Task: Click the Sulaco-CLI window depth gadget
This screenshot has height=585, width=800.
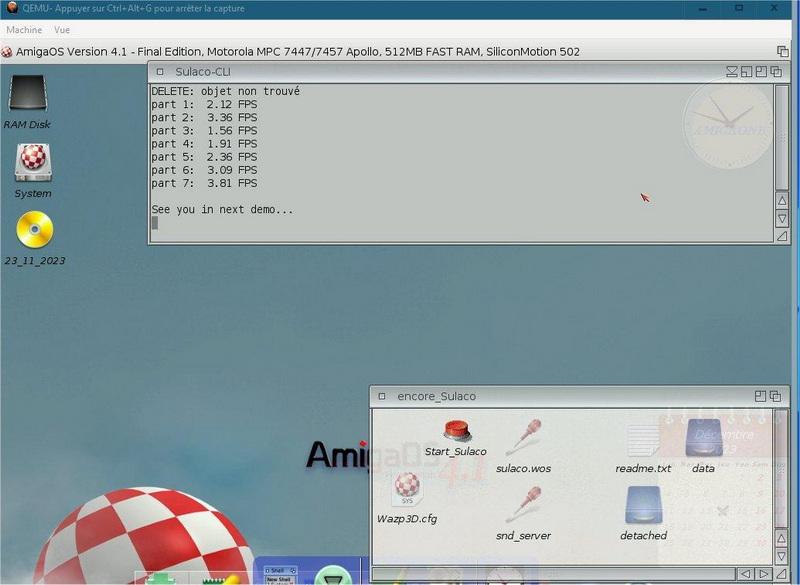Action: coord(776,72)
